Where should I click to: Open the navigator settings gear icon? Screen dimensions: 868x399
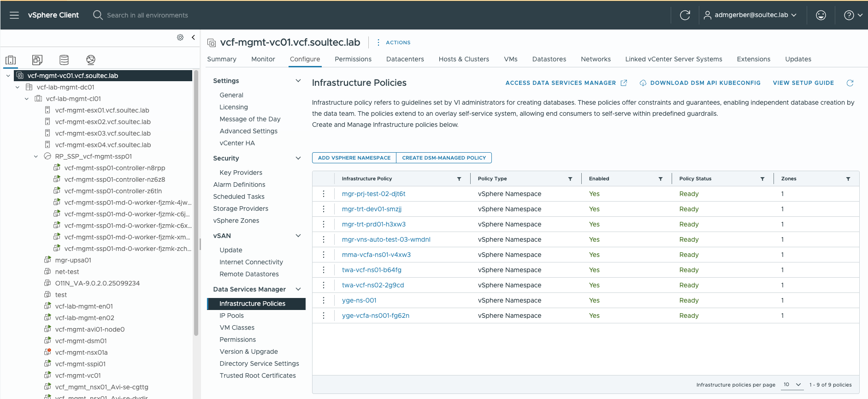pyautogui.click(x=180, y=37)
